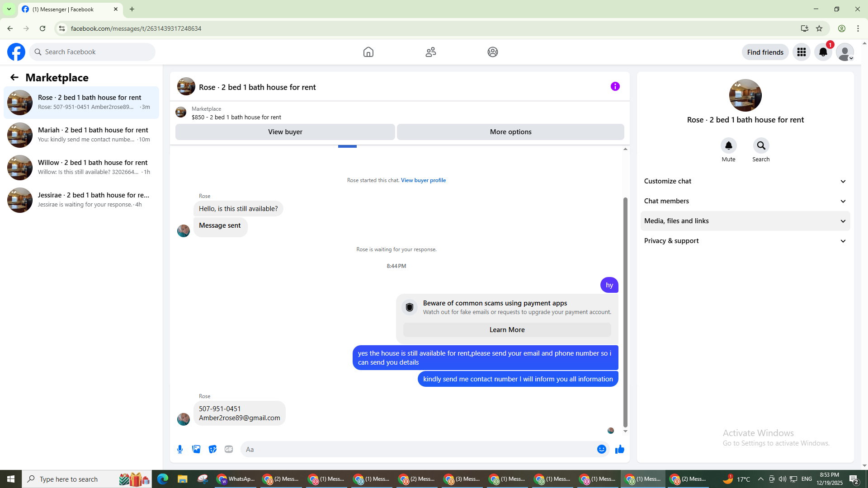Open Willow's conversation thread

tap(81, 167)
